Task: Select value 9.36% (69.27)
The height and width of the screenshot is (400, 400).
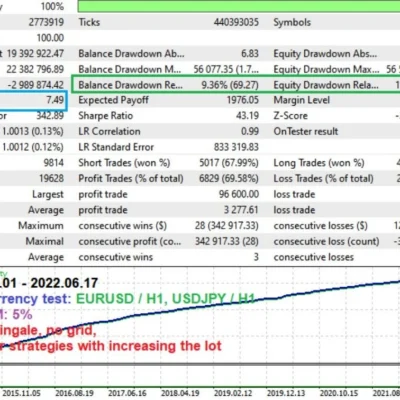Action: [230, 85]
